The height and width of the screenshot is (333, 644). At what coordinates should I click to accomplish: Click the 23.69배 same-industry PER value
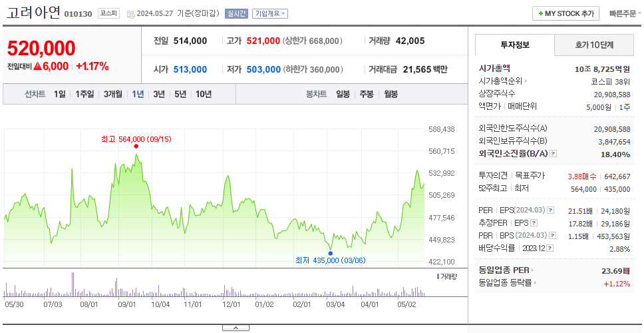pos(615,271)
